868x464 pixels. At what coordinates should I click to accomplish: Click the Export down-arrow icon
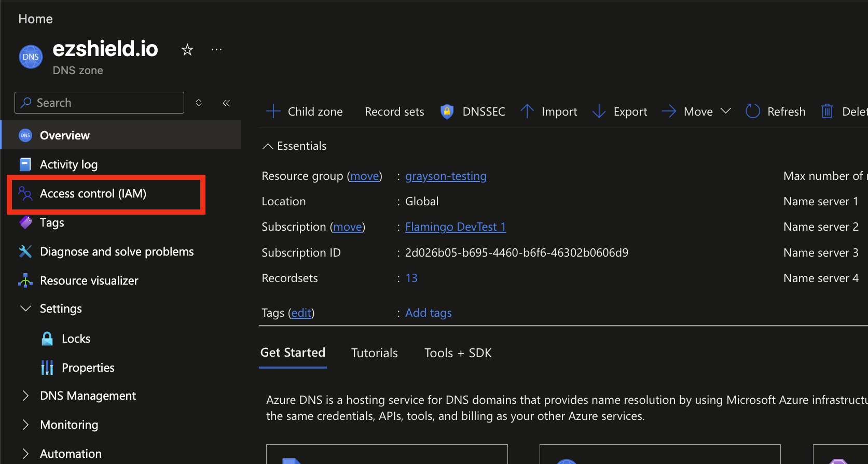599,111
